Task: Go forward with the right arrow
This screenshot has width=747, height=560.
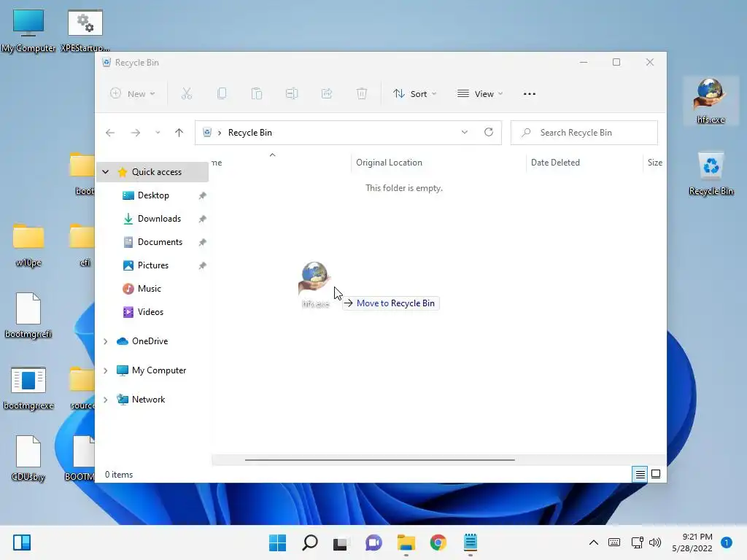Action: tap(136, 133)
